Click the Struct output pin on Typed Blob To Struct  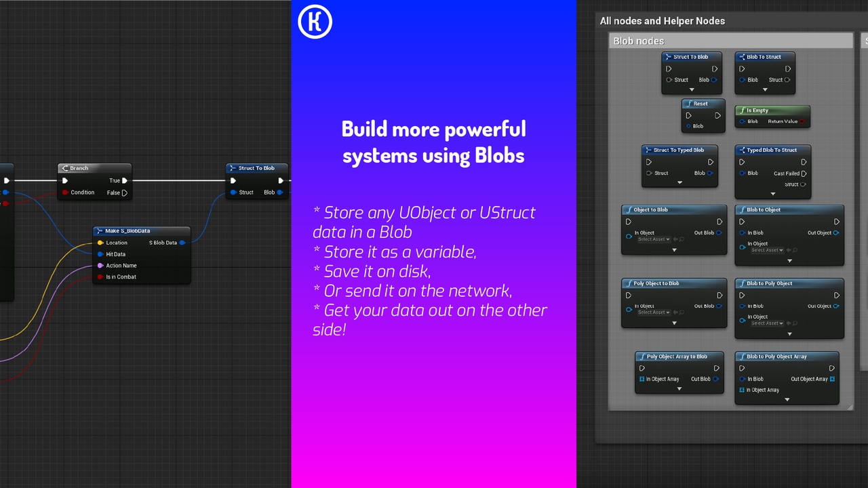coord(804,184)
